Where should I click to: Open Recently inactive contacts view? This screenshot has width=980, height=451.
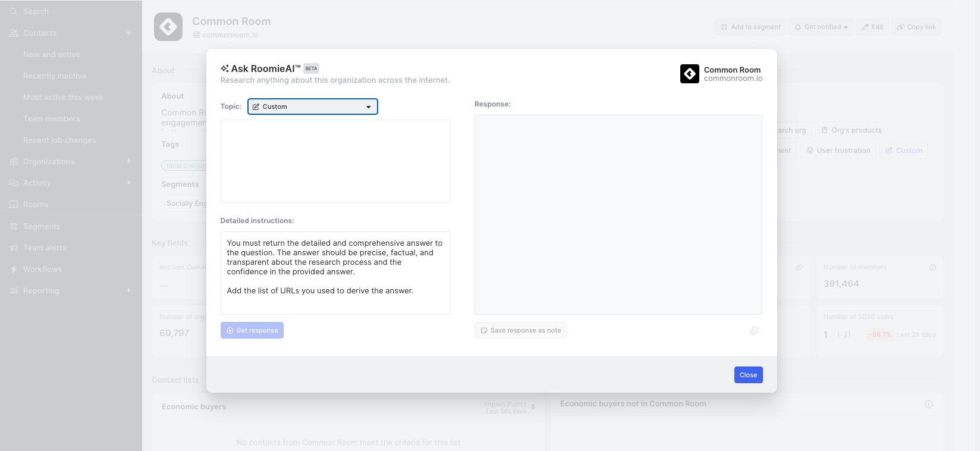[55, 76]
